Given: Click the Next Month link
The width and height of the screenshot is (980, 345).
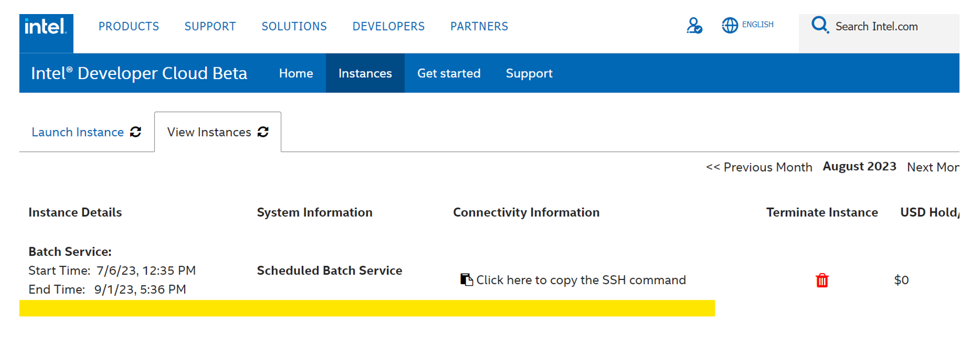Looking at the screenshot, I should click(x=933, y=167).
